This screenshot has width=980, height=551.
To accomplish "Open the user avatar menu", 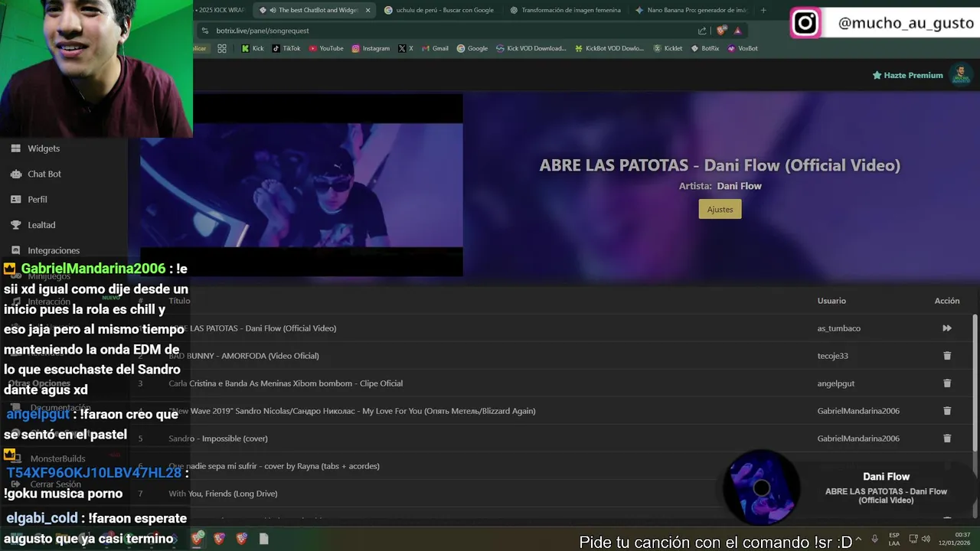I will (x=960, y=75).
